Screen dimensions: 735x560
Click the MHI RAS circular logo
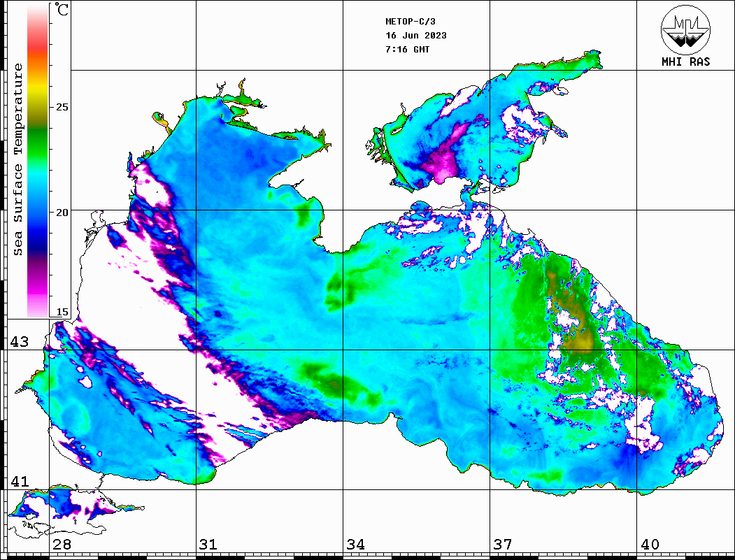685,29
